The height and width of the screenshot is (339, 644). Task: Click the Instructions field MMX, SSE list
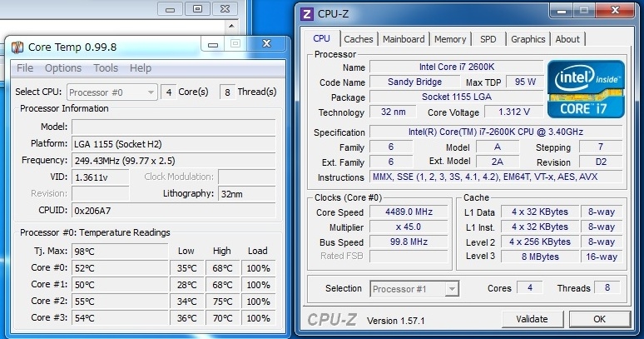tap(496, 177)
